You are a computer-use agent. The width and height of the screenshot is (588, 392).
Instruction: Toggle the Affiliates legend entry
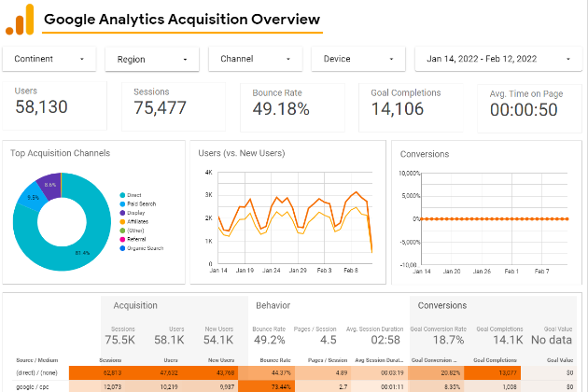pyautogui.click(x=133, y=222)
